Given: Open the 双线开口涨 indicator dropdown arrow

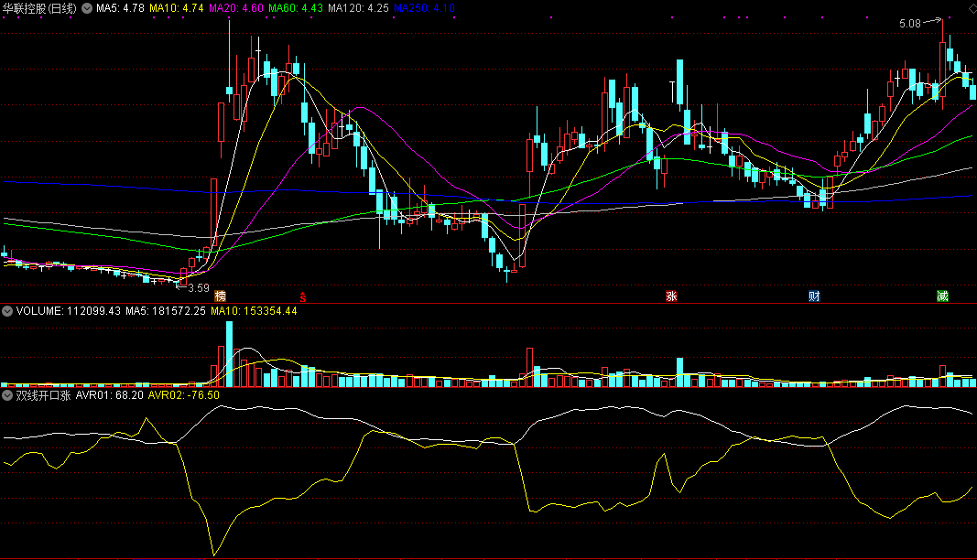Looking at the screenshot, I should tap(7, 395).
